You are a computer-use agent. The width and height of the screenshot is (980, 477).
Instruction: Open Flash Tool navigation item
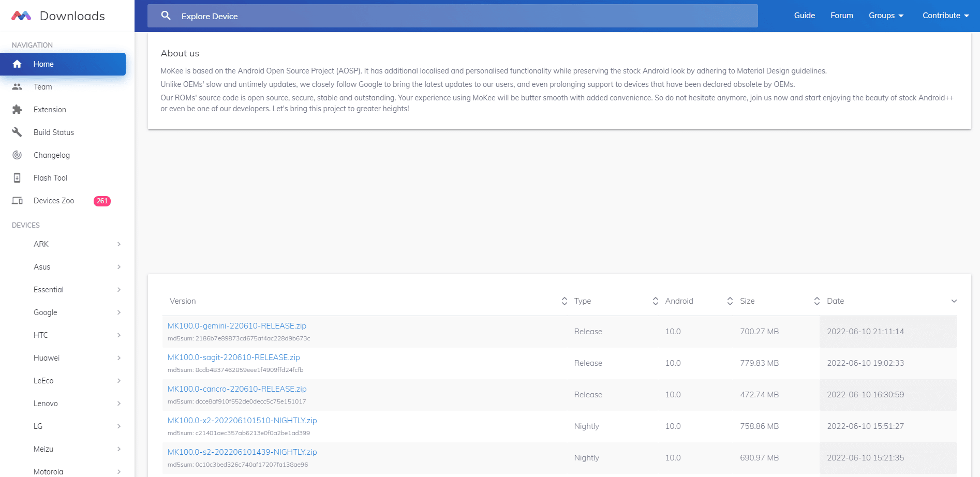(x=63, y=178)
